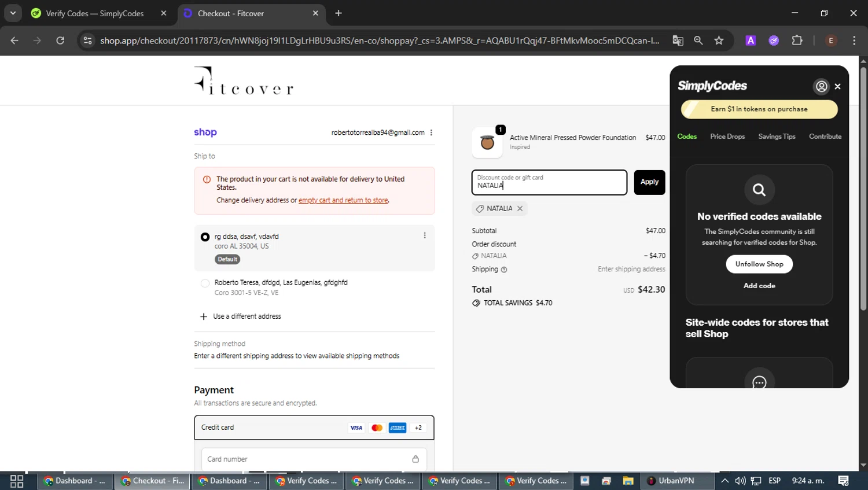868x490 pixels.
Task: Click the Shop logo
Action: click(205, 132)
